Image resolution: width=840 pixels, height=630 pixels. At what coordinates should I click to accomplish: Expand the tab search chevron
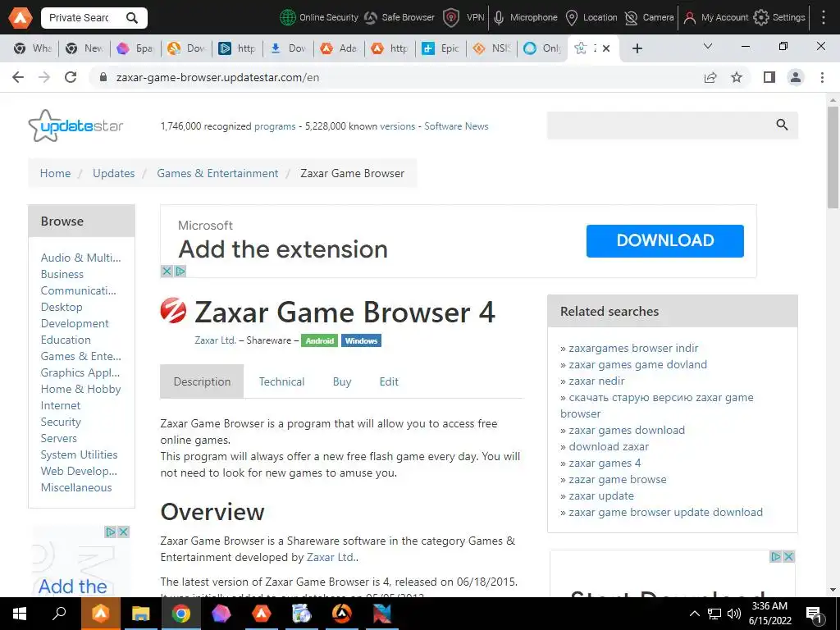point(708,47)
